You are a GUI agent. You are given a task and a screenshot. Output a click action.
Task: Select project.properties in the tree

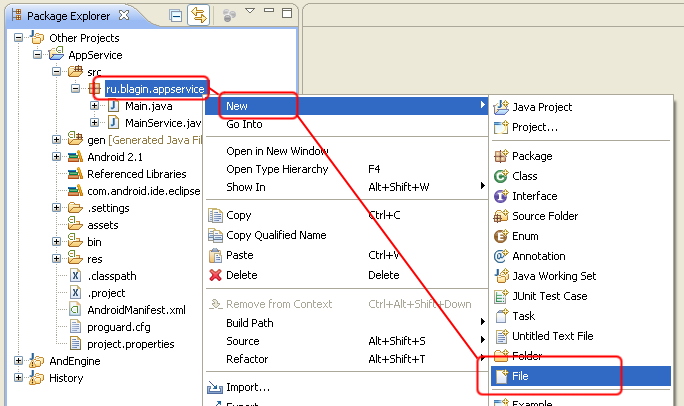(x=130, y=344)
